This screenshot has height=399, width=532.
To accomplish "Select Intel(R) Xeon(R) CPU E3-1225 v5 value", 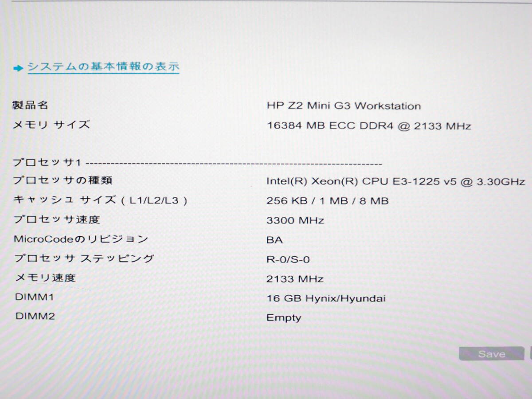I will (396, 181).
